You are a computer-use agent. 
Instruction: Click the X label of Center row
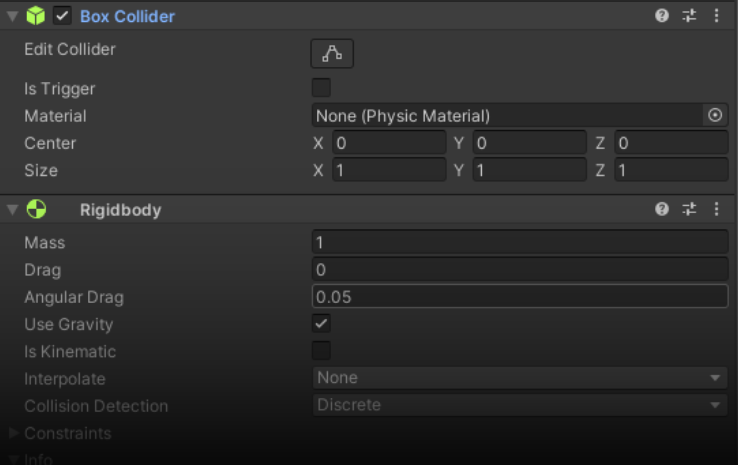318,143
